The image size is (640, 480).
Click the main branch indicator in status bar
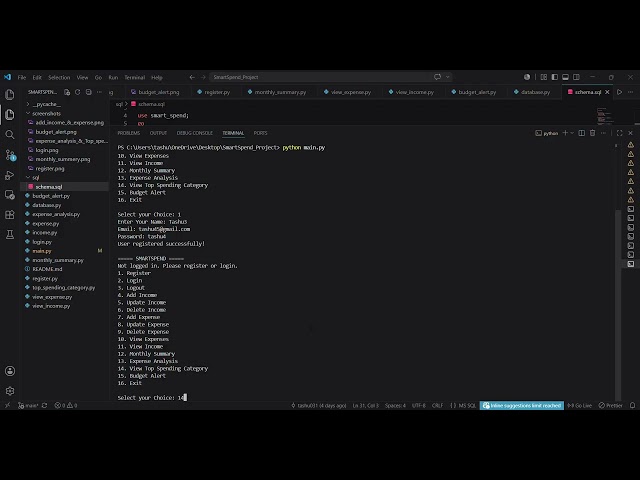pyautogui.click(x=28, y=405)
